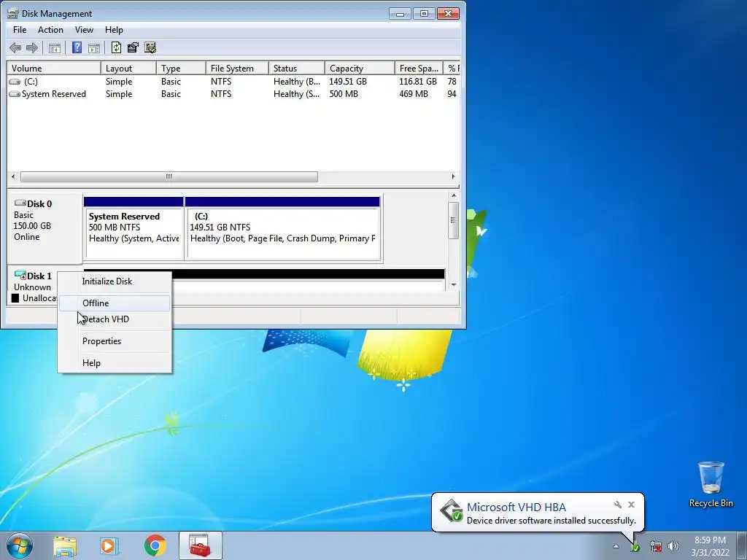Sort by the Type column header
Screen dimensions: 747x560
181,68
